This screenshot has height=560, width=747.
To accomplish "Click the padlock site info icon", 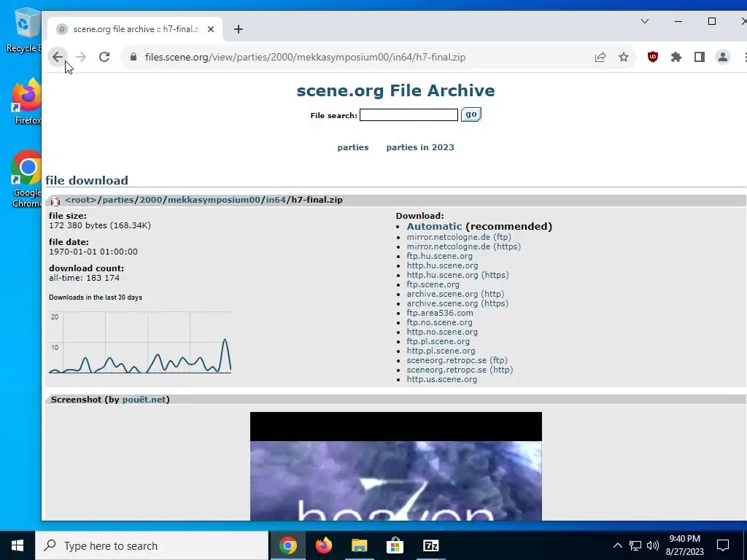I will 133,57.
